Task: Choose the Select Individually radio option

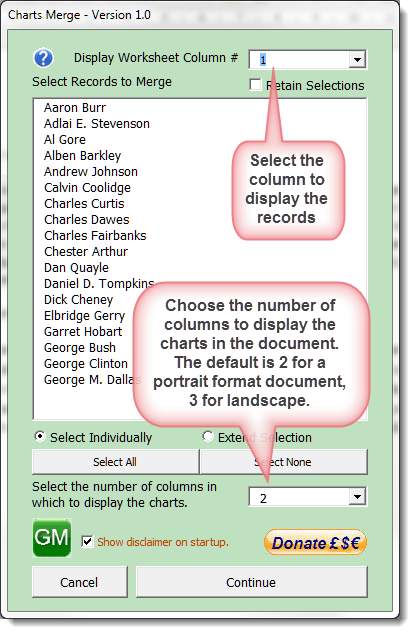Action: (x=40, y=437)
